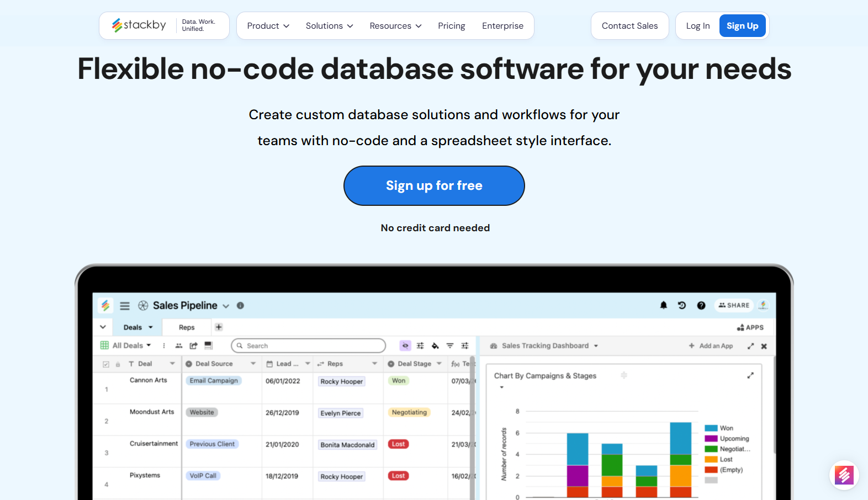Open the Deal column dropdown arrow
The image size is (868, 500).
coord(172,364)
